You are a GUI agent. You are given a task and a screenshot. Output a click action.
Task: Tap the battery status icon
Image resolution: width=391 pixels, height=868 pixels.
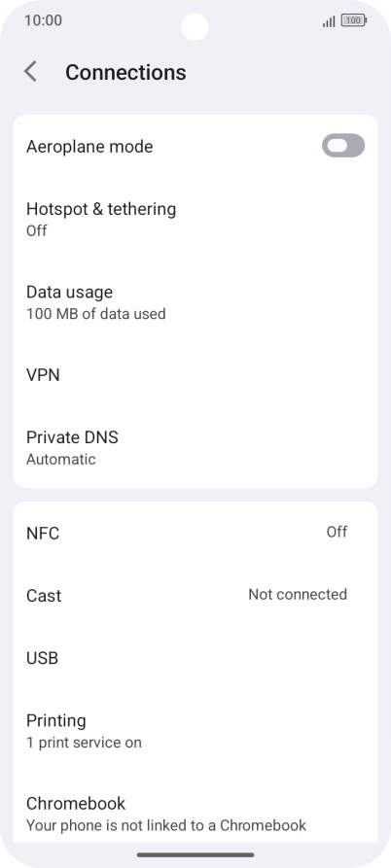353,20
